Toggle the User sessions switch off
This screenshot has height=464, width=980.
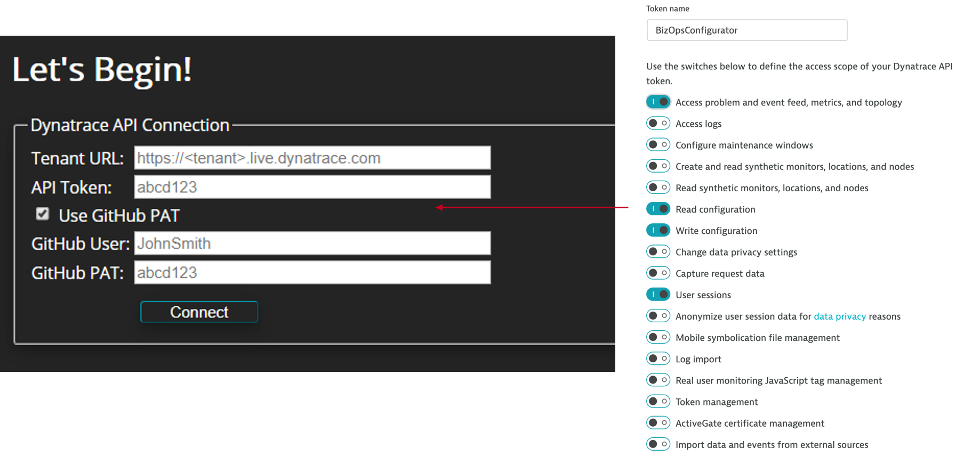pyautogui.click(x=658, y=294)
